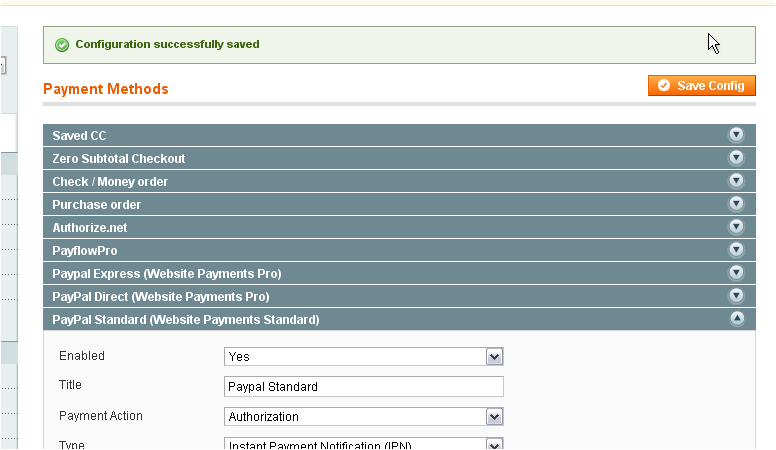The width and height of the screenshot is (776, 450).
Task: Click the Purchase order header title
Action: point(96,204)
